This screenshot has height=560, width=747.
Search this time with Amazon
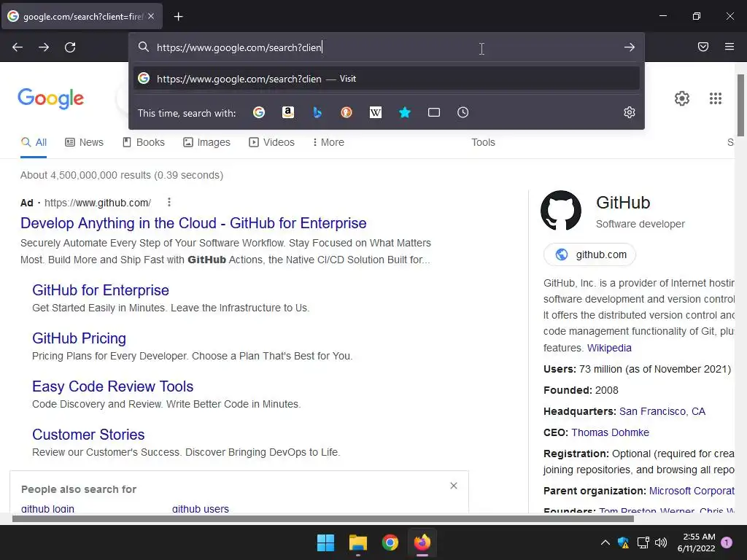coord(287,112)
